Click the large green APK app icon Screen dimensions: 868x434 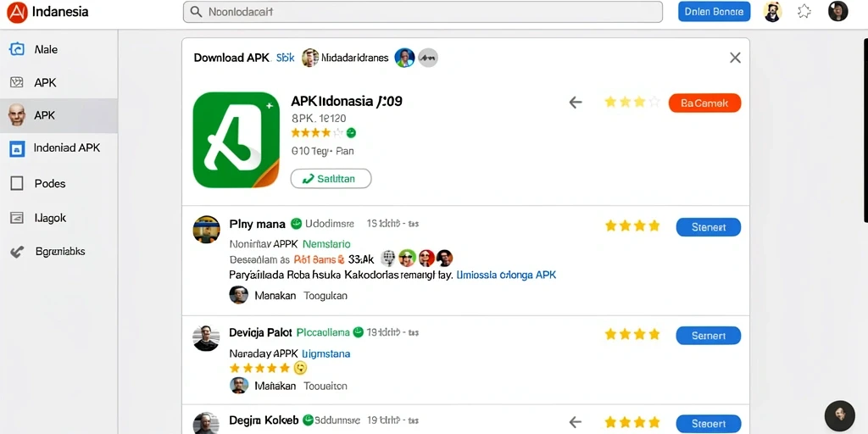coord(236,140)
